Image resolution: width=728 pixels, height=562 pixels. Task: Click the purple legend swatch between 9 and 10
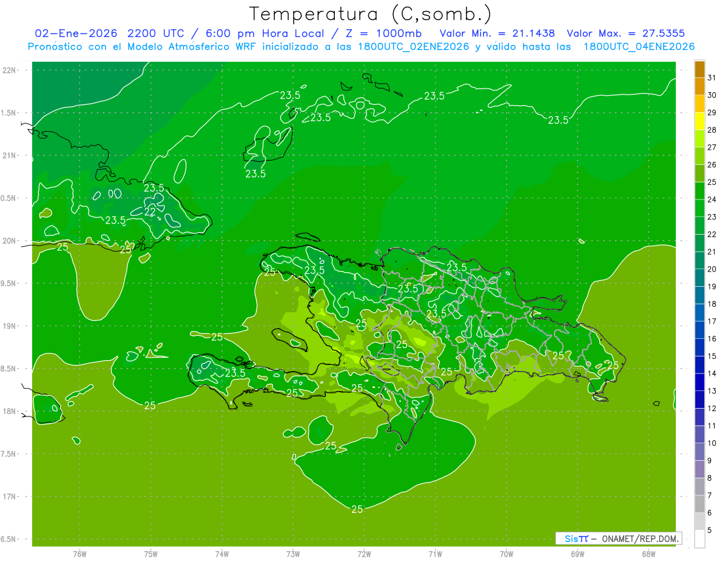(699, 452)
